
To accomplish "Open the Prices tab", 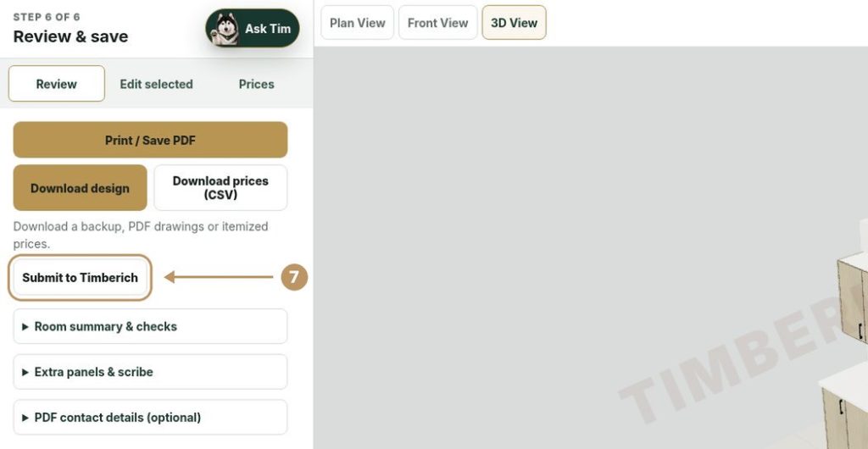I will click(x=256, y=84).
